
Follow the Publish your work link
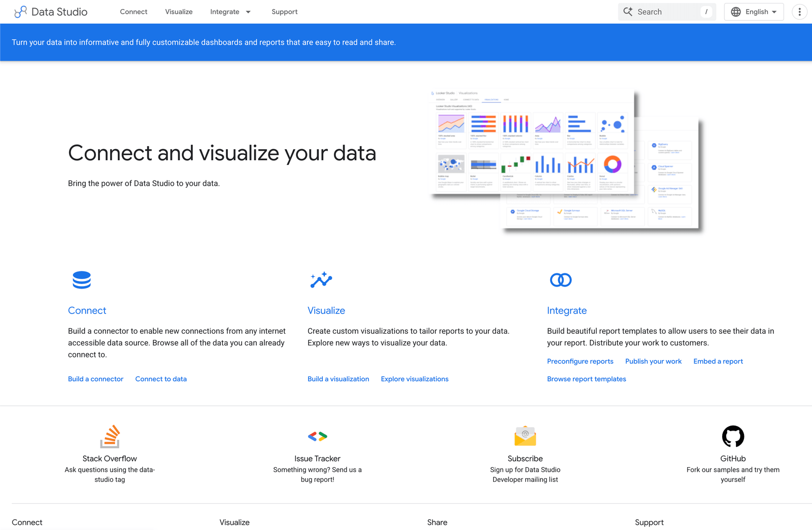(x=654, y=361)
